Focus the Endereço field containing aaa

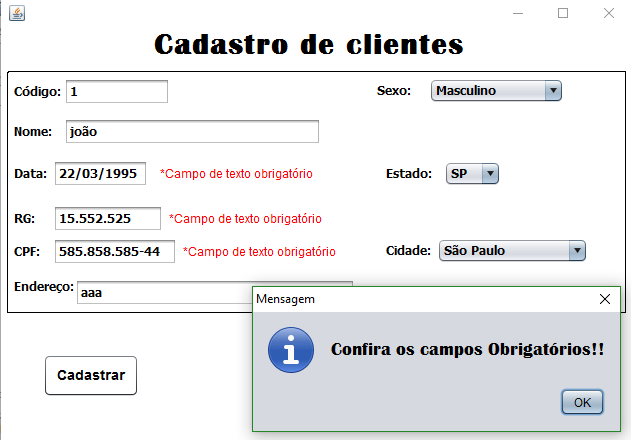(x=165, y=293)
